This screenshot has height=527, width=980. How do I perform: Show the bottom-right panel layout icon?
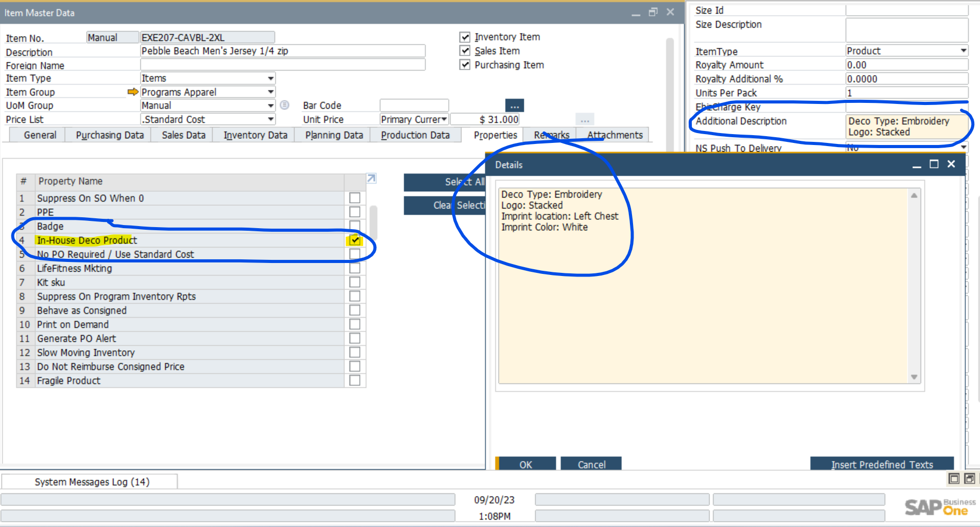pos(954,479)
